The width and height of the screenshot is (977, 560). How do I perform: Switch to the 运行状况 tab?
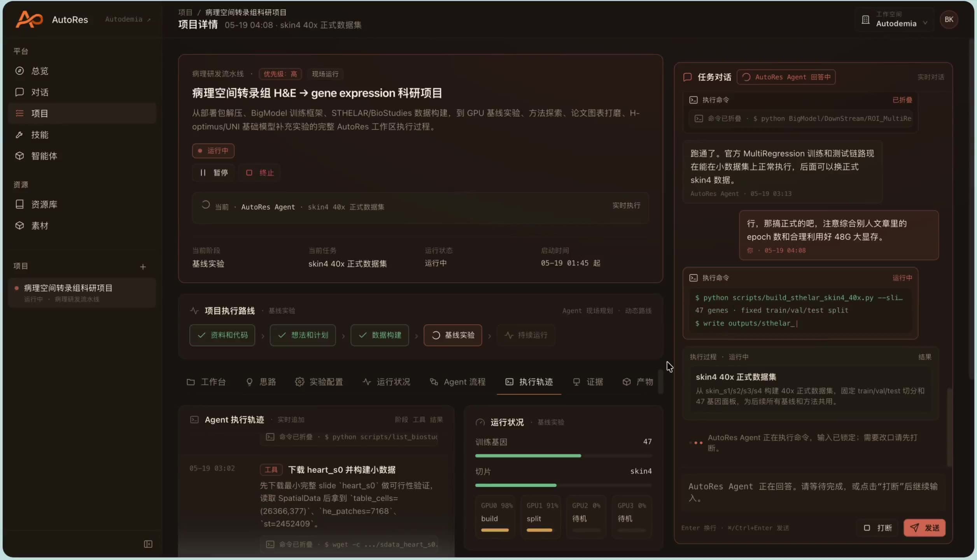386,382
